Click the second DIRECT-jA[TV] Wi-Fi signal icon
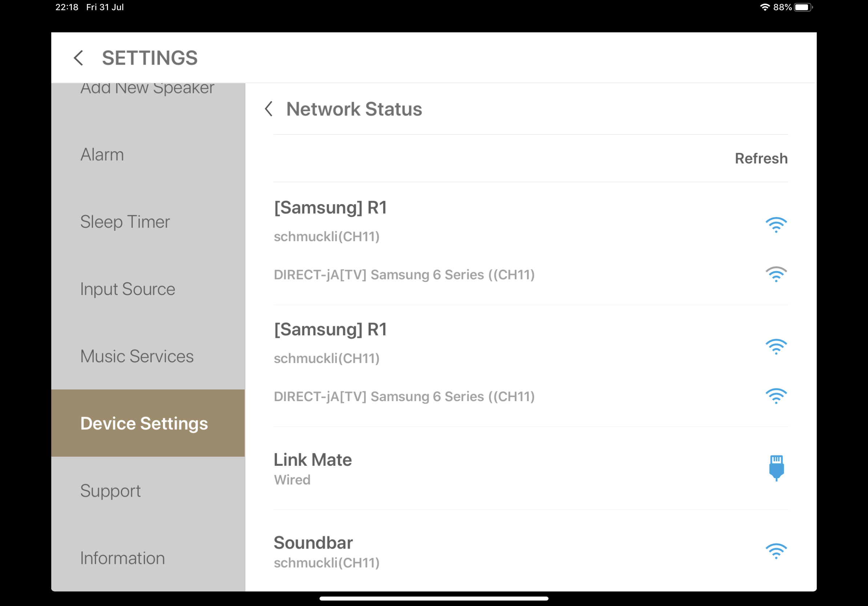The image size is (868, 606). (776, 396)
